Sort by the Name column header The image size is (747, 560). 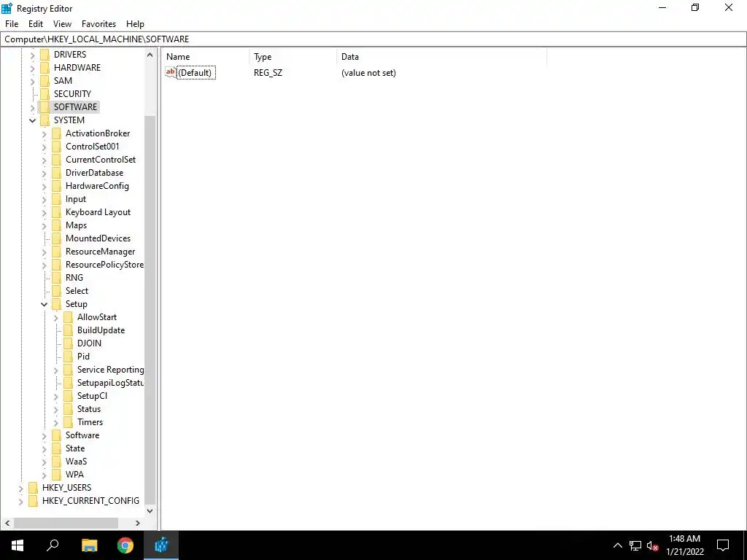click(x=205, y=57)
